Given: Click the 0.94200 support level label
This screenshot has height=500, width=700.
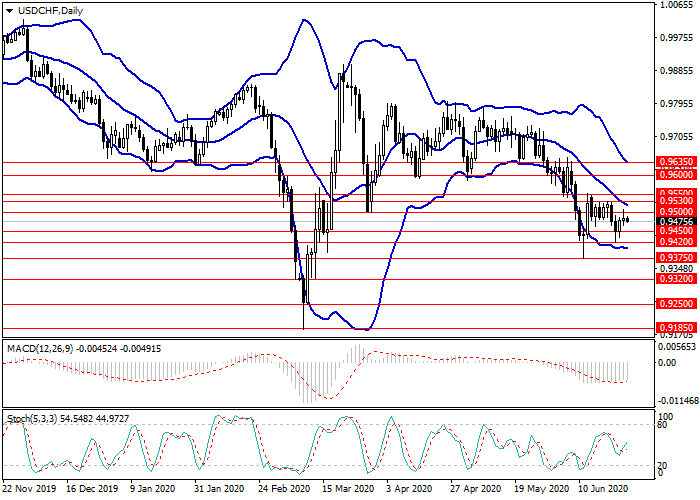Looking at the screenshot, I should (673, 241).
